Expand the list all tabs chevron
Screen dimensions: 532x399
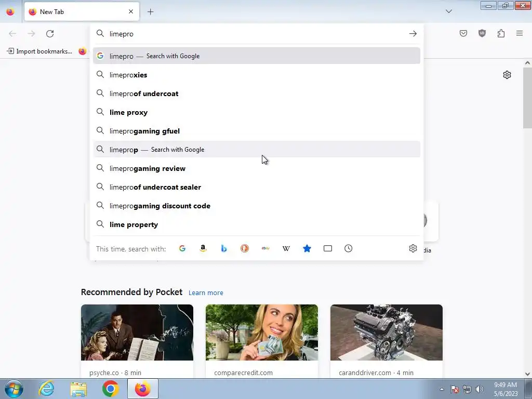(449, 11)
